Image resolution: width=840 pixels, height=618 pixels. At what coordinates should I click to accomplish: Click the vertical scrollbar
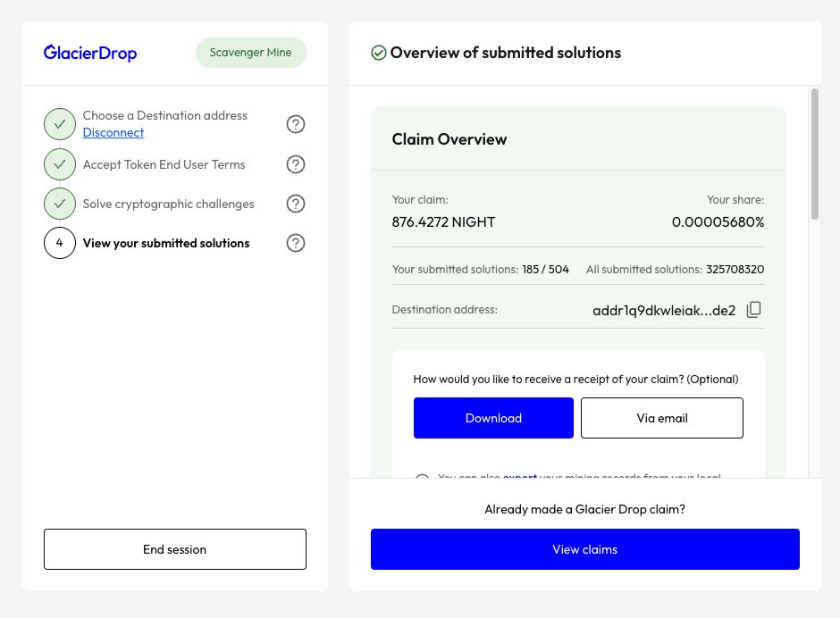pyautogui.click(x=814, y=152)
